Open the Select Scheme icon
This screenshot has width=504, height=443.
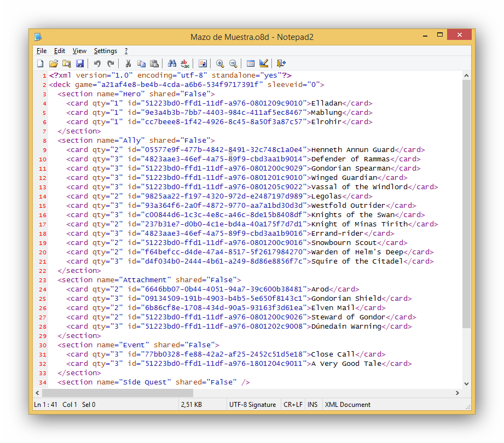(251, 63)
